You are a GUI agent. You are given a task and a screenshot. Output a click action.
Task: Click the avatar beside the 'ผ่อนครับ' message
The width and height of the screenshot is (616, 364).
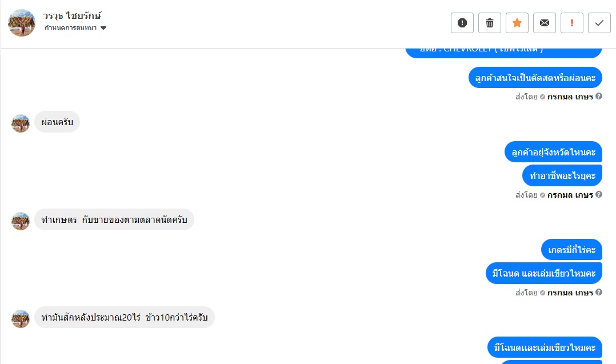(21, 123)
